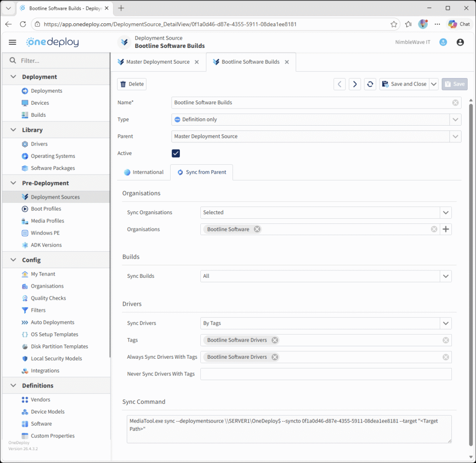This screenshot has width=476, height=463.
Task: Open ADK Versions in the sidebar
Action: 46,245
